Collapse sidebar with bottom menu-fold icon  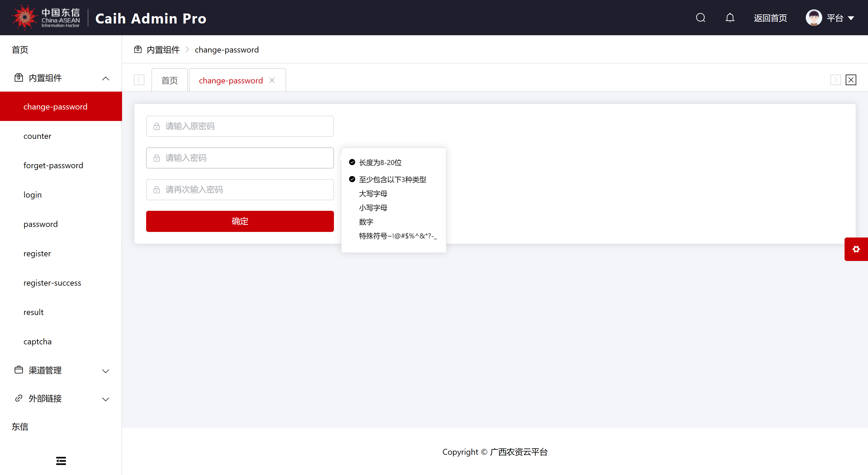[x=61, y=461]
